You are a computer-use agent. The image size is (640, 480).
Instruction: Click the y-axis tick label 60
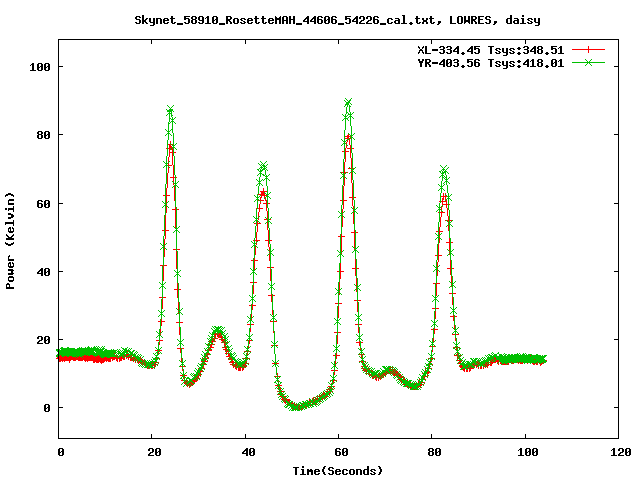click(44, 204)
